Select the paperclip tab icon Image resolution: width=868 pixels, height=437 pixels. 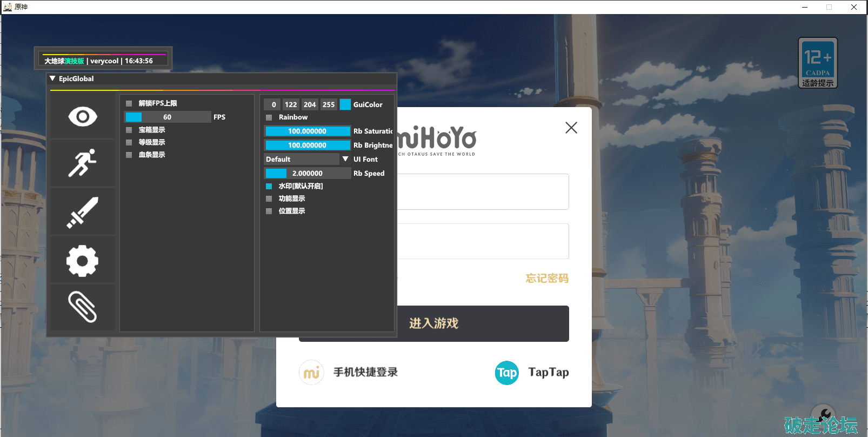[x=83, y=307]
